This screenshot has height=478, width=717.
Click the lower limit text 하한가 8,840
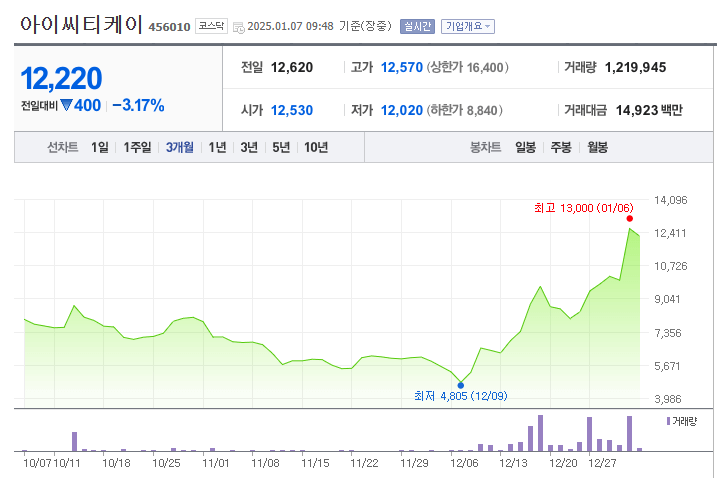pyautogui.click(x=464, y=110)
